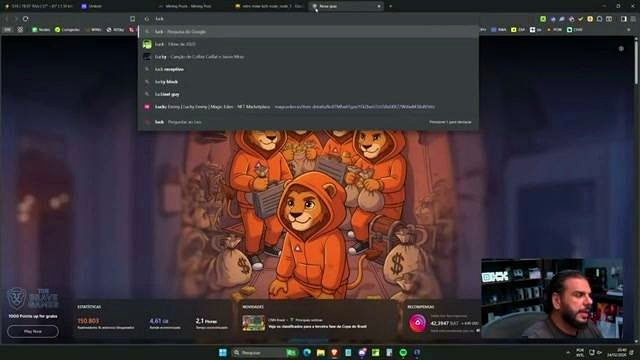The height and width of the screenshot is (360, 640).
Task: Open the Brave sidebar panel icon
Action: tap(624, 19)
